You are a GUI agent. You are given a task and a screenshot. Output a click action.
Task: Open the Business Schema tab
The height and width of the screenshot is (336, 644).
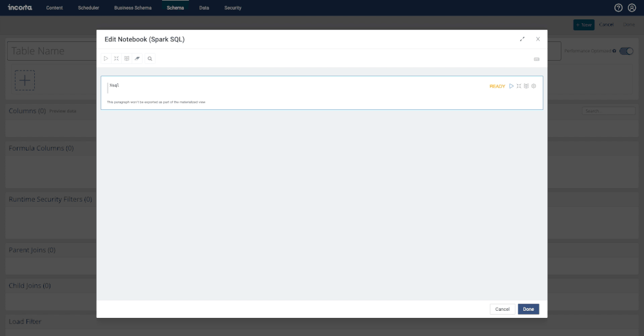pos(132,8)
